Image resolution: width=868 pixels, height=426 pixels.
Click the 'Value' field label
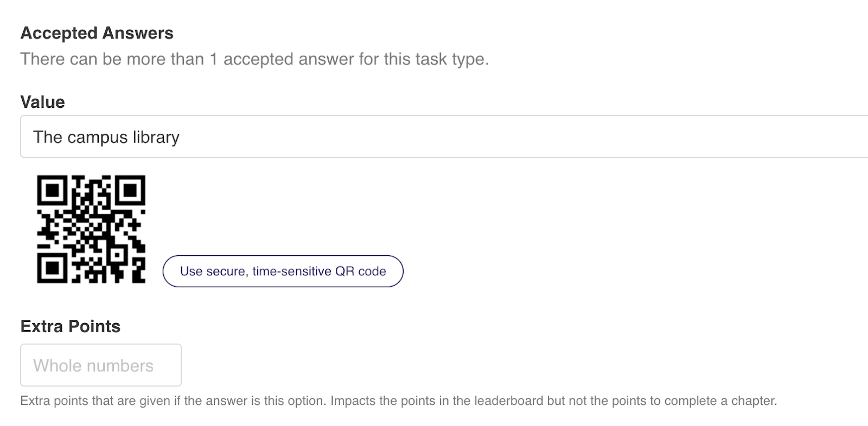pos(42,102)
